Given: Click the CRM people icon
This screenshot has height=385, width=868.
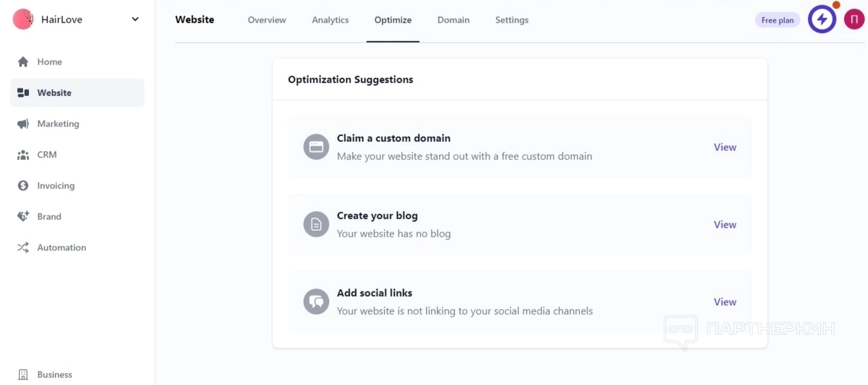Looking at the screenshot, I should (23, 155).
